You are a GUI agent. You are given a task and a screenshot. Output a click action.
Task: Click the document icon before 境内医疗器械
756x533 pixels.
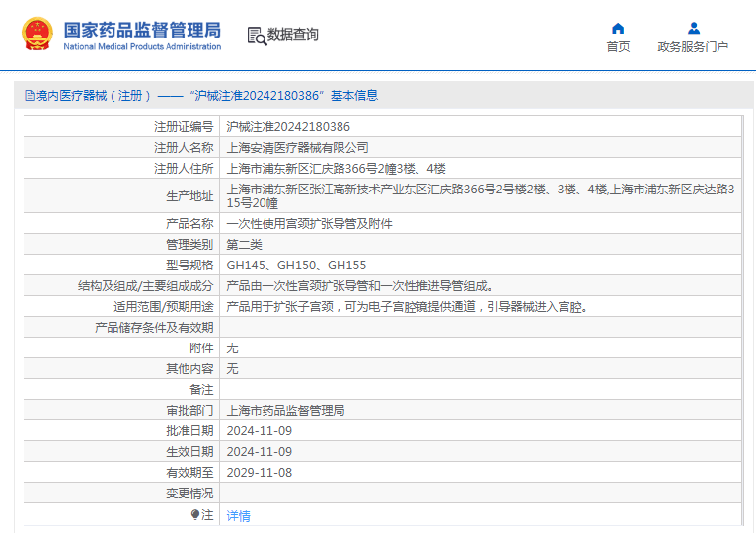[30, 96]
